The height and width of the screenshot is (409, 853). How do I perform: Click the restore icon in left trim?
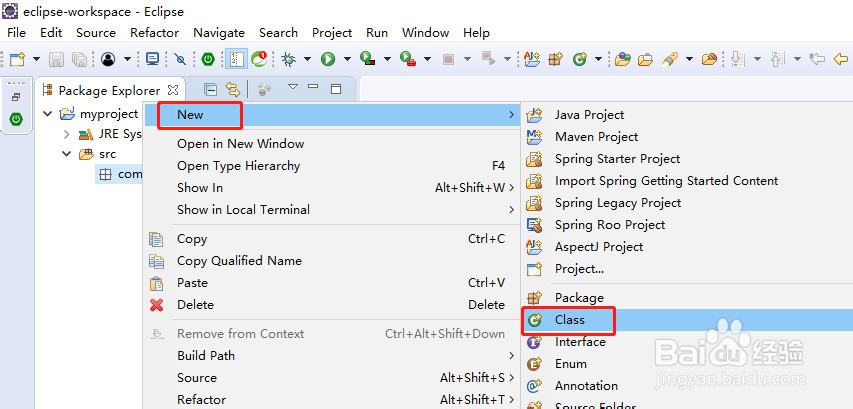(x=16, y=97)
